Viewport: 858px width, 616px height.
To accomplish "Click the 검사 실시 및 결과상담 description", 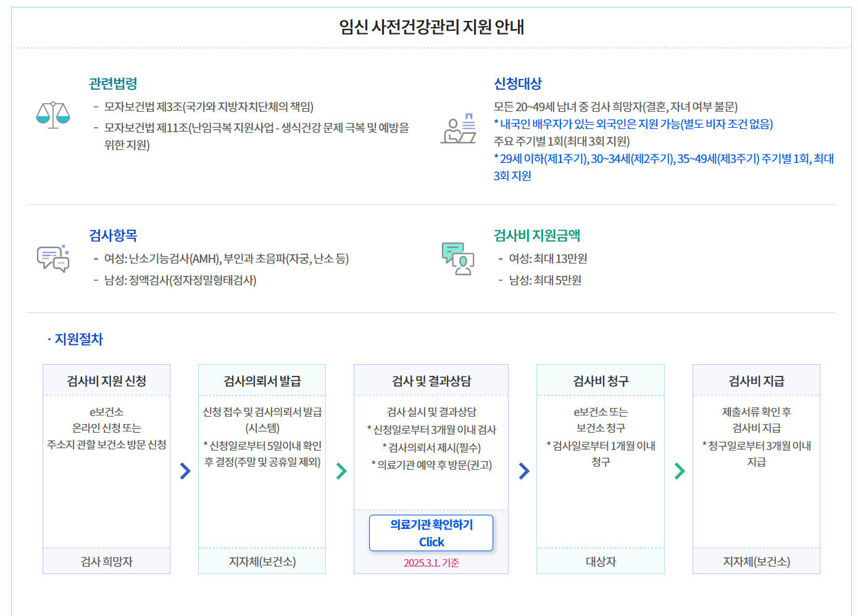I will (431, 412).
